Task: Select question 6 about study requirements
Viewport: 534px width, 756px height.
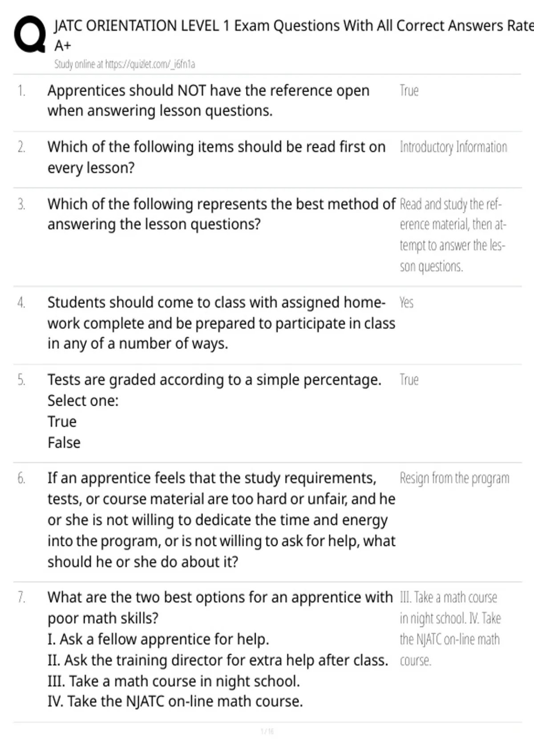Action: pyautogui.click(x=221, y=520)
